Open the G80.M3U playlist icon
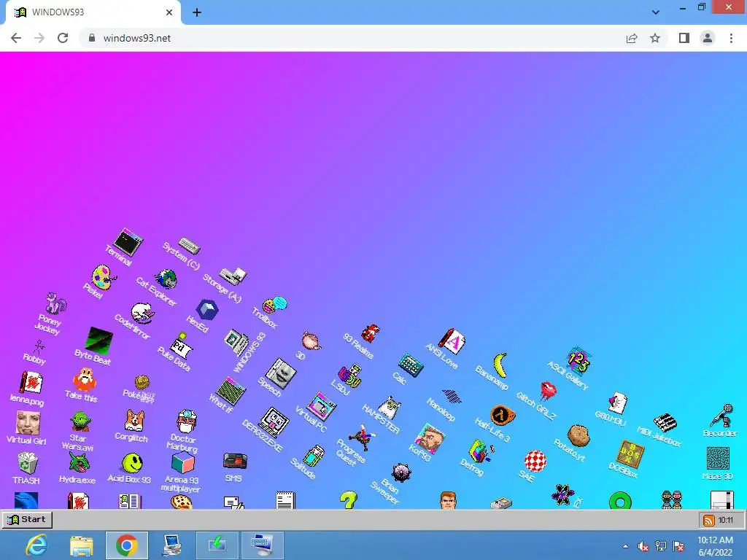 [618, 402]
